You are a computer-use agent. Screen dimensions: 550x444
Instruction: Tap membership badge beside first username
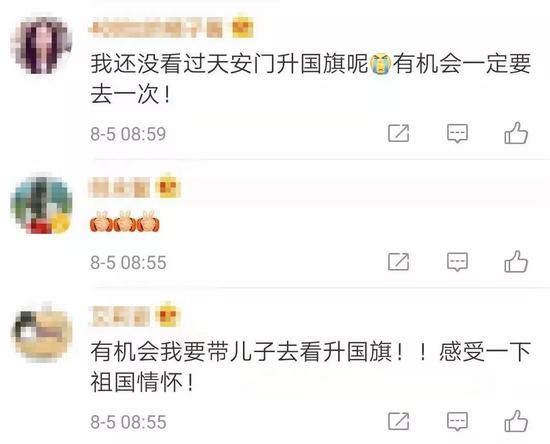click(x=242, y=27)
